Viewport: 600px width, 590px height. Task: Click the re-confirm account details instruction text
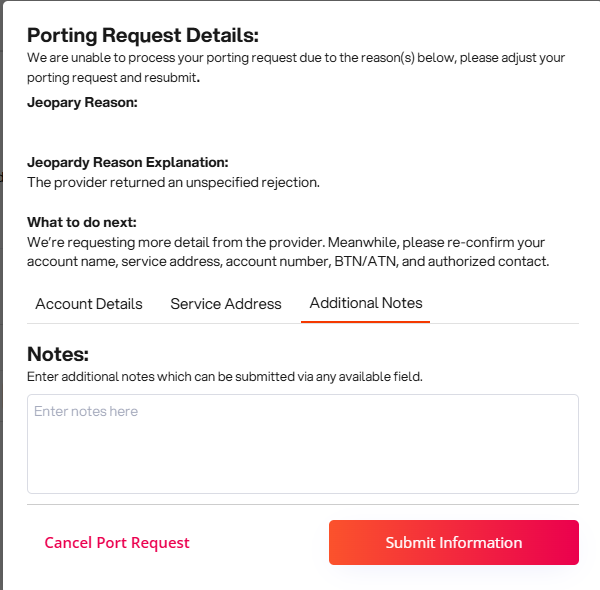(287, 252)
